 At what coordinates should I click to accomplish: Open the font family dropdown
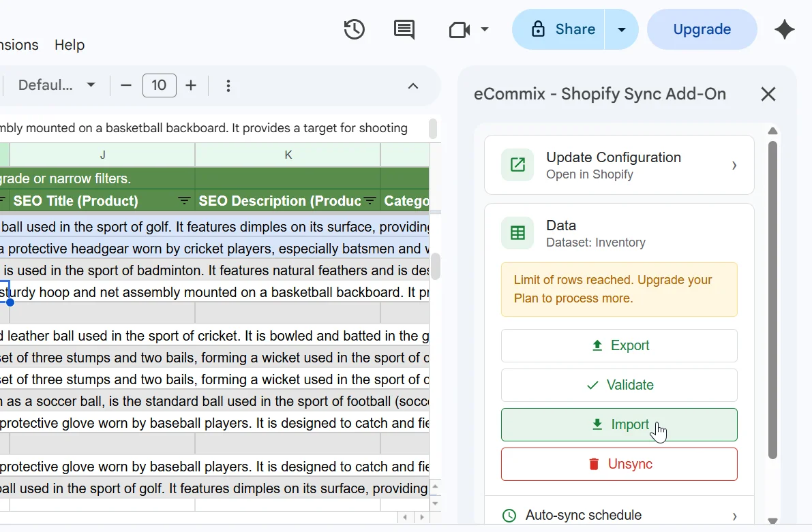[x=57, y=85]
